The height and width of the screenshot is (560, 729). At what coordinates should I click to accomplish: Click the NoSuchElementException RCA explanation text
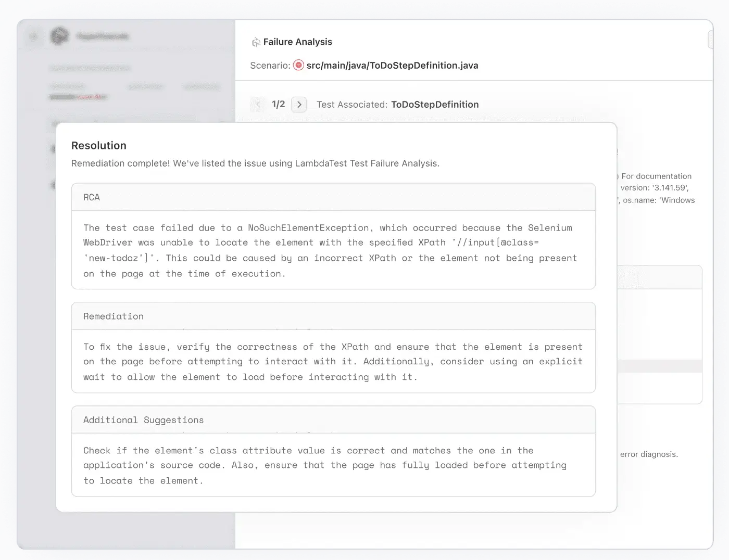click(330, 250)
